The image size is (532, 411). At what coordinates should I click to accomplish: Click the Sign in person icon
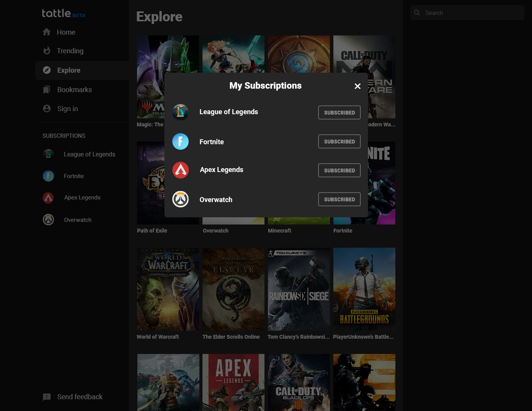pyautogui.click(x=47, y=108)
